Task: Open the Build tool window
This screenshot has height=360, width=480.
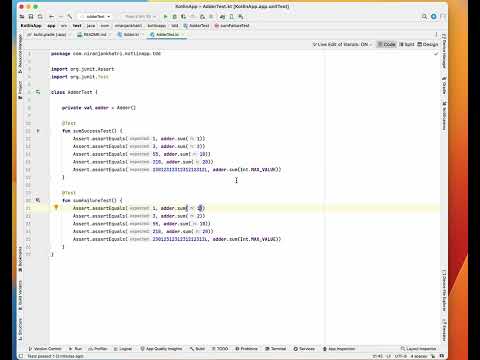Action: (198, 349)
